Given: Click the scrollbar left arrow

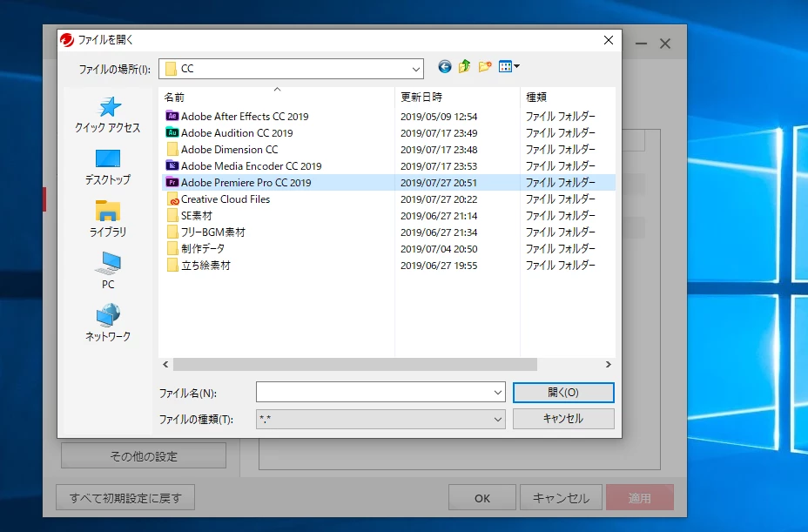Looking at the screenshot, I should tap(165, 365).
